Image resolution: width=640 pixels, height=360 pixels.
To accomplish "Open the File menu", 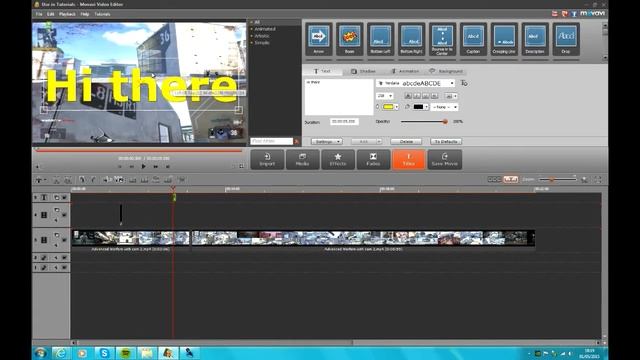I will [x=39, y=14].
